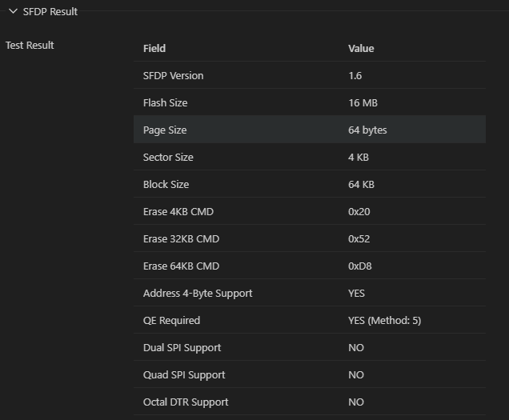This screenshot has height=420, width=509.
Task: Click the 64 KB block size value
Action: (x=361, y=184)
